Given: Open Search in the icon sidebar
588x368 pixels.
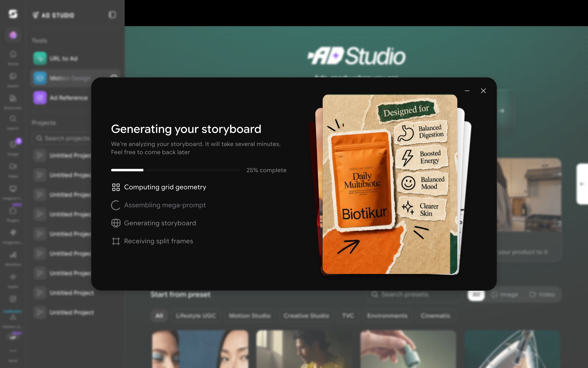Looking at the screenshot, I should (13, 122).
